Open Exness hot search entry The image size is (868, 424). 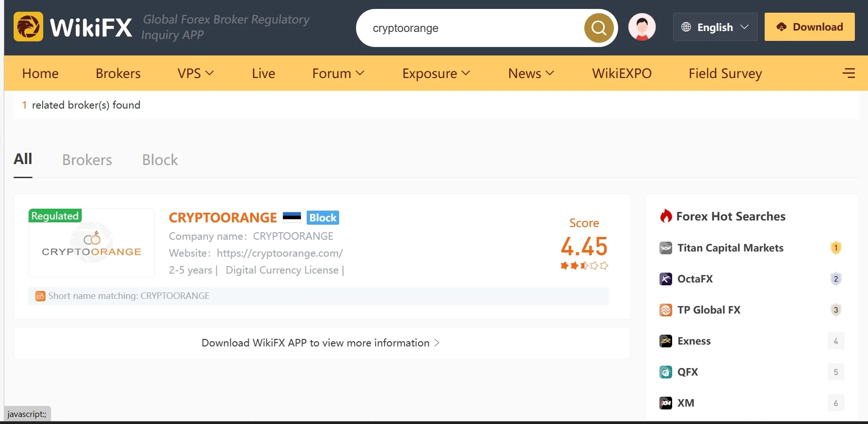click(694, 341)
